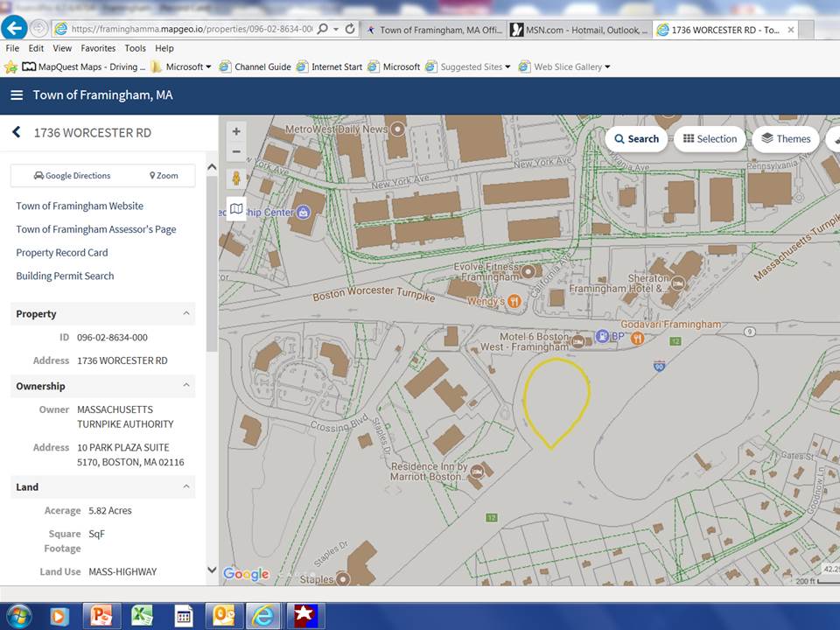Viewport: 840px width, 630px height.
Task: Open the Suggested Sites dropdown arrow
Action: coord(507,67)
